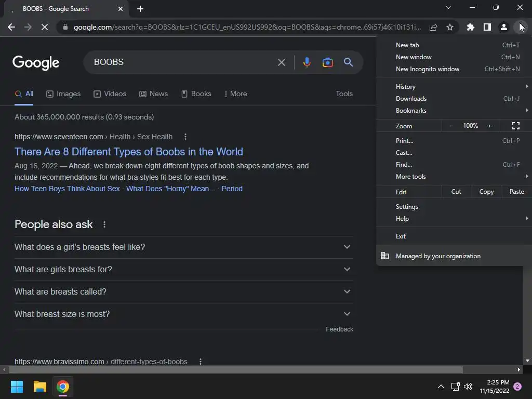Expand 'What does a girl's breasts feel like?'
Image resolution: width=532 pixels, height=399 pixels.
(183, 247)
